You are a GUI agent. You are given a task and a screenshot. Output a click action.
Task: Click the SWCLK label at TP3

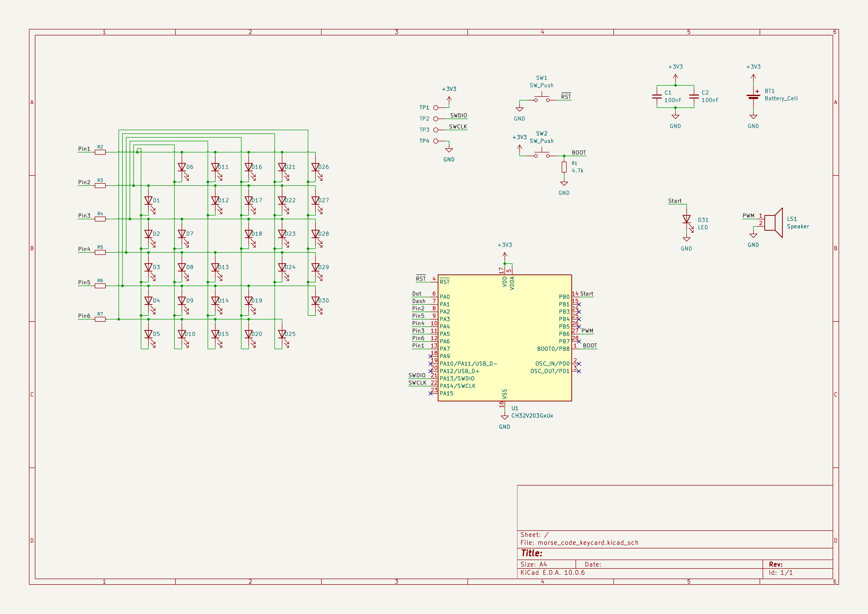(x=458, y=127)
